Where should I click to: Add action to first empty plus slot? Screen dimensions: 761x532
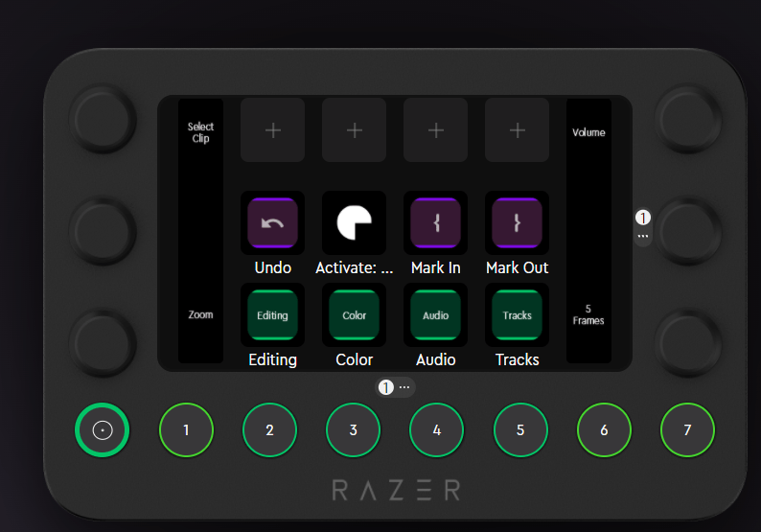coord(272,130)
